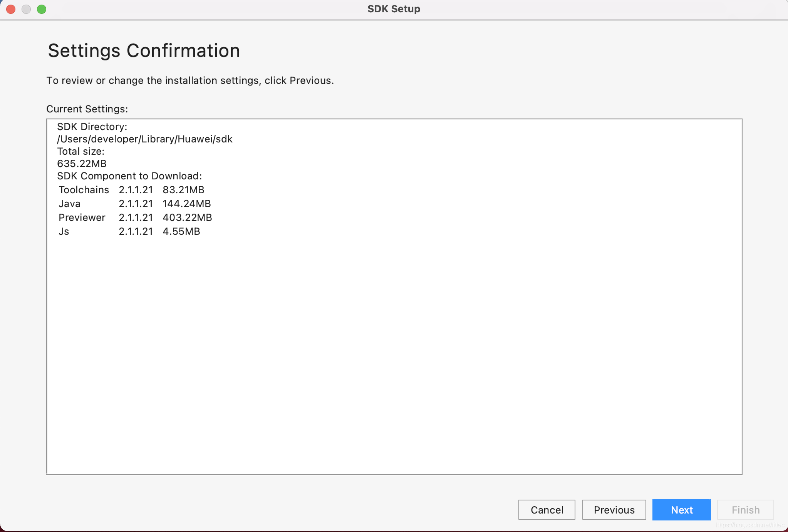Click 'SDK Component to Download:' heading
Viewport: 788px width, 532px height.
(129, 176)
